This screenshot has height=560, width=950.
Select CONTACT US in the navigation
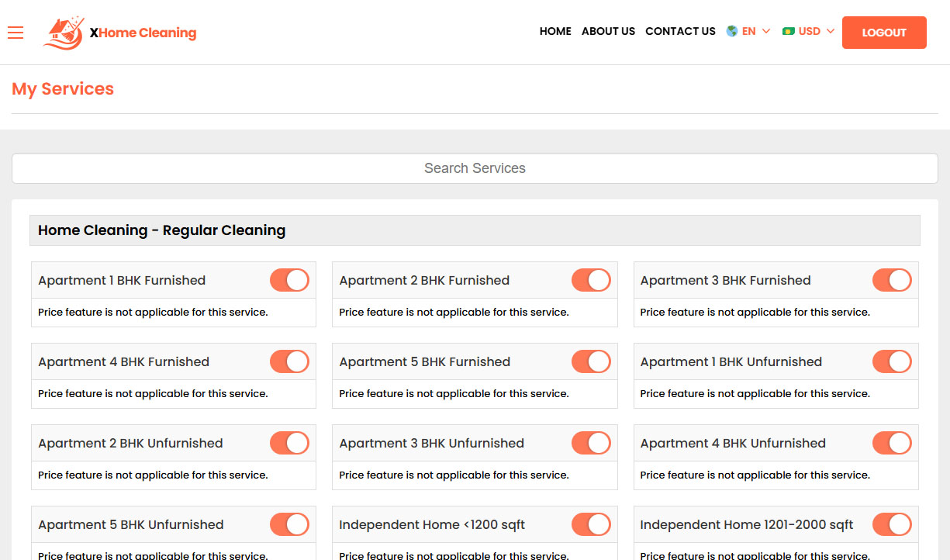point(680,31)
